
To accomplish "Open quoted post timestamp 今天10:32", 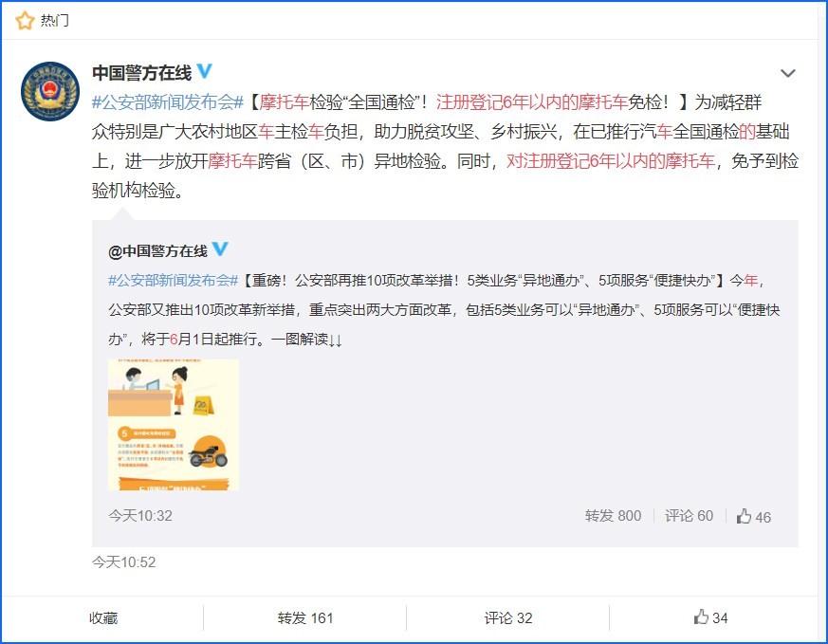I will tap(139, 515).
